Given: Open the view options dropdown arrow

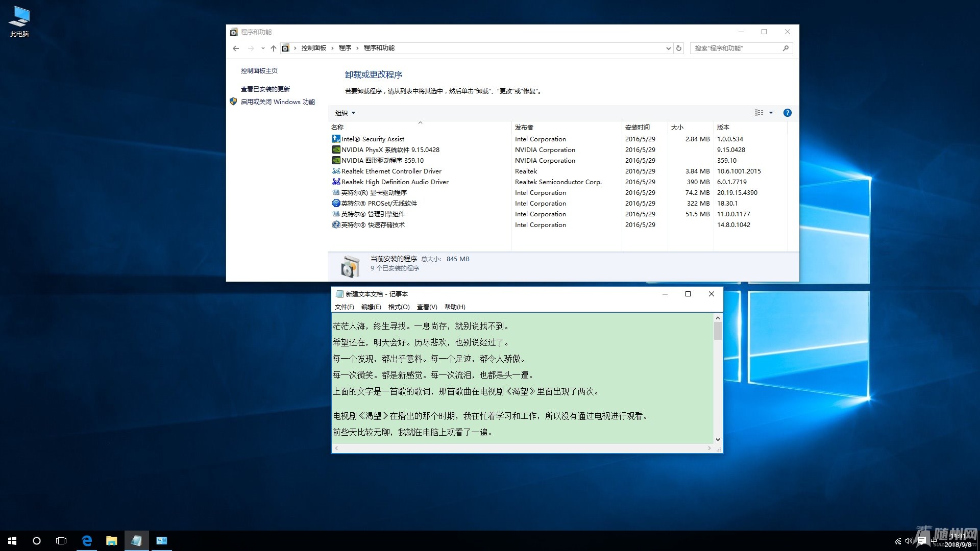Looking at the screenshot, I should point(771,113).
